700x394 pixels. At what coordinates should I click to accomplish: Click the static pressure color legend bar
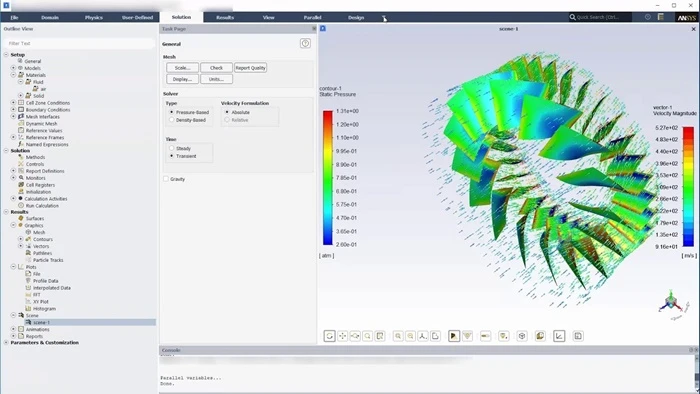pos(328,178)
